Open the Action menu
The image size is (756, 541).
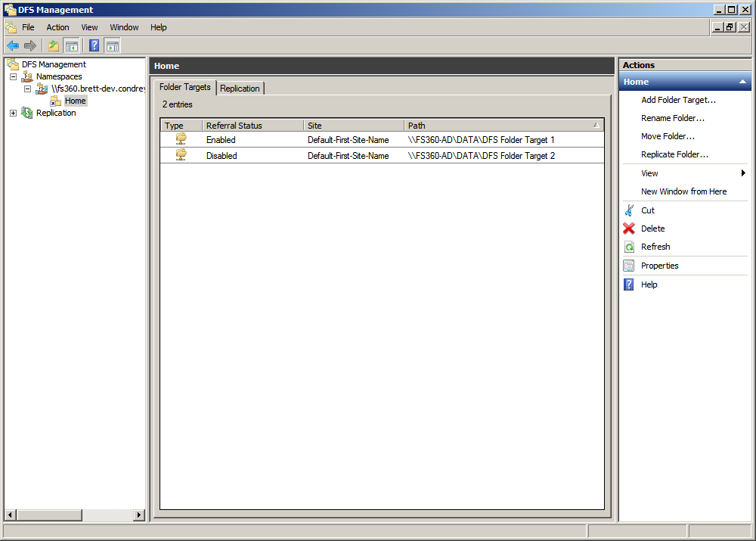click(x=57, y=27)
